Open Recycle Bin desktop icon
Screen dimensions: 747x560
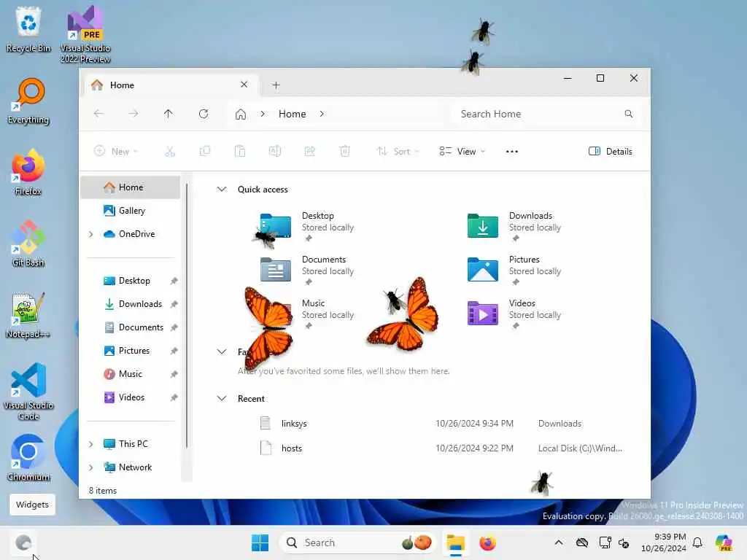point(28,29)
